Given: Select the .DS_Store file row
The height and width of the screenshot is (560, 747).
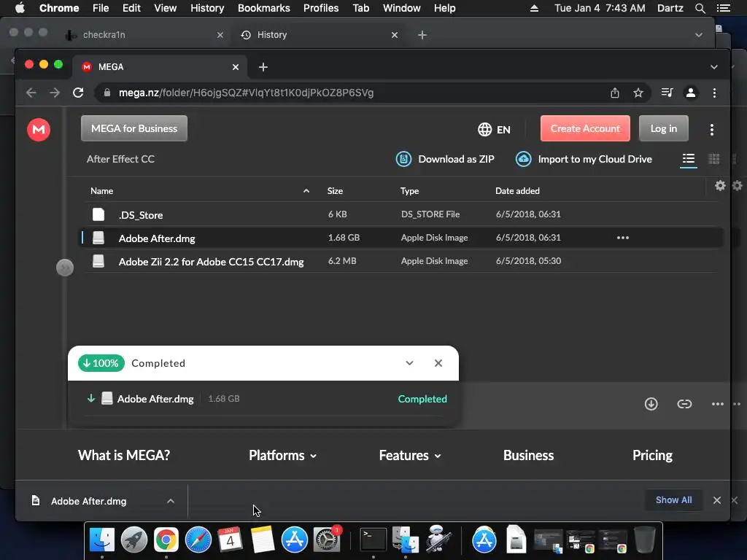Looking at the screenshot, I should (400, 214).
